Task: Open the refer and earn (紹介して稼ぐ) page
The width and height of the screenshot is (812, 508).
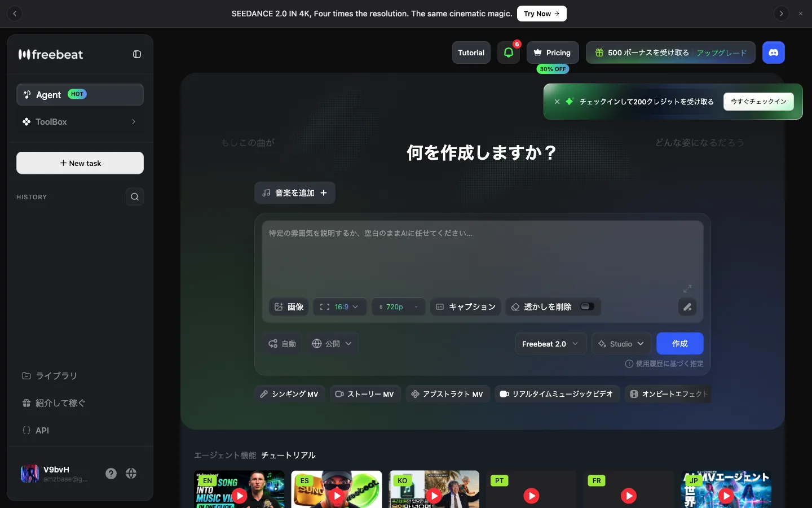Action: [x=80, y=403]
